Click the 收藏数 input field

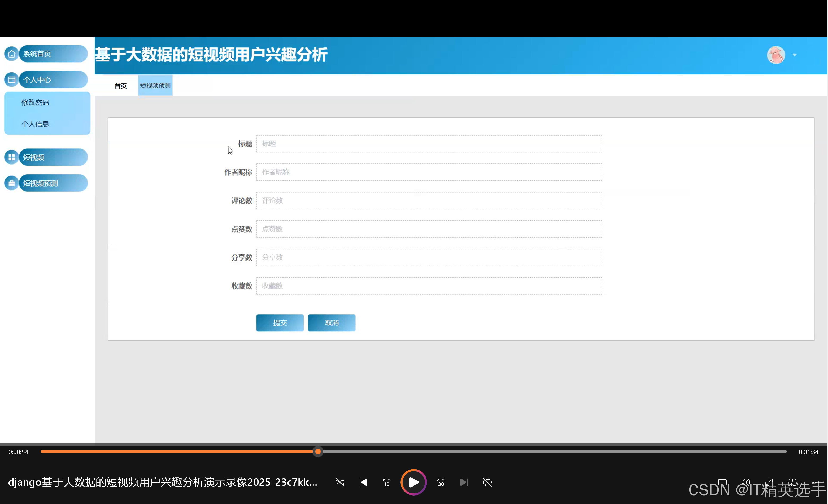pos(429,286)
